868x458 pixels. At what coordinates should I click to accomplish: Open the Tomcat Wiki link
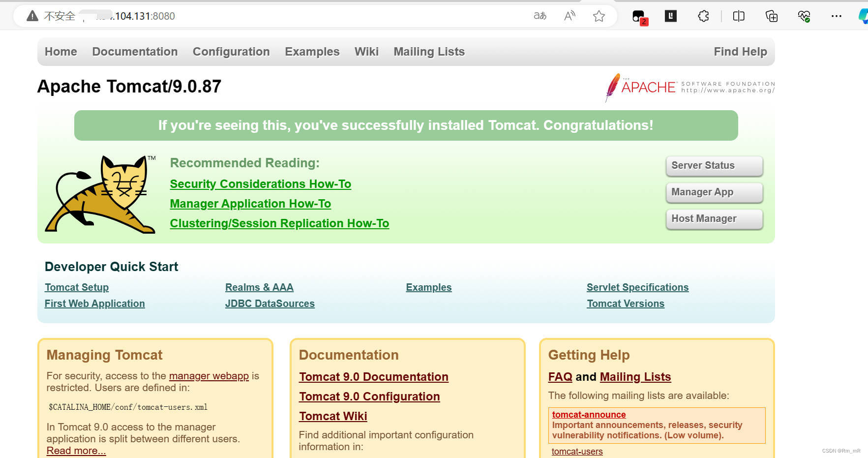click(333, 416)
